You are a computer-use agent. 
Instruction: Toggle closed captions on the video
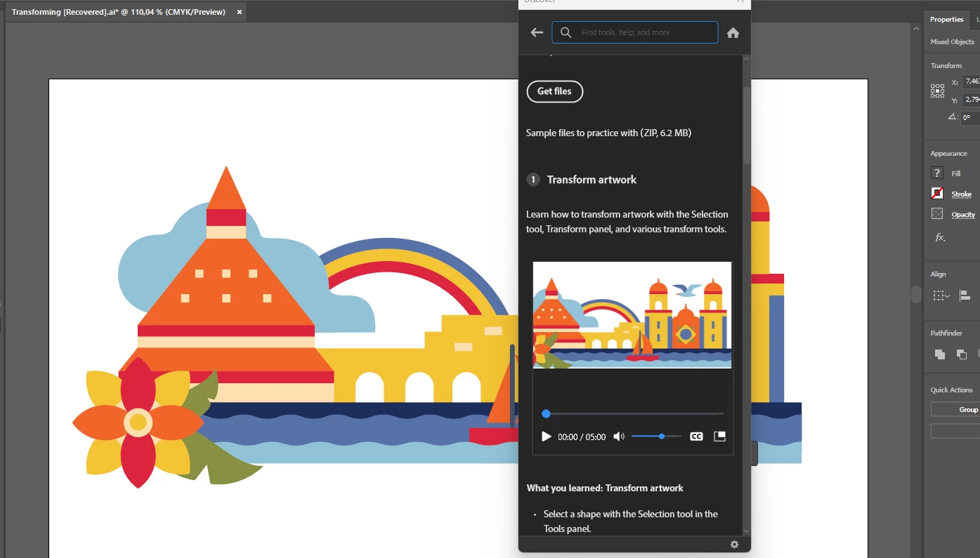[696, 437]
